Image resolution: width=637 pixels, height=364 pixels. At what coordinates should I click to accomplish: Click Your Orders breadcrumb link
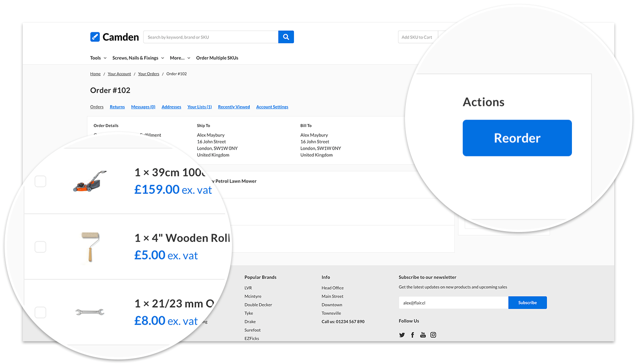click(x=149, y=74)
